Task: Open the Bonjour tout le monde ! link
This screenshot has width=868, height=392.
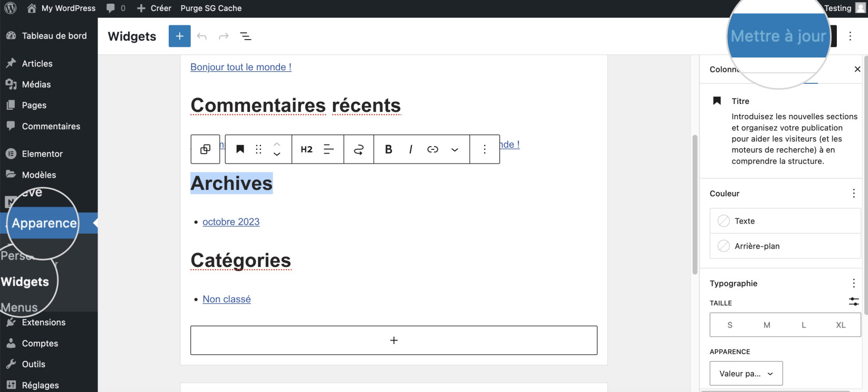Action: (241, 67)
